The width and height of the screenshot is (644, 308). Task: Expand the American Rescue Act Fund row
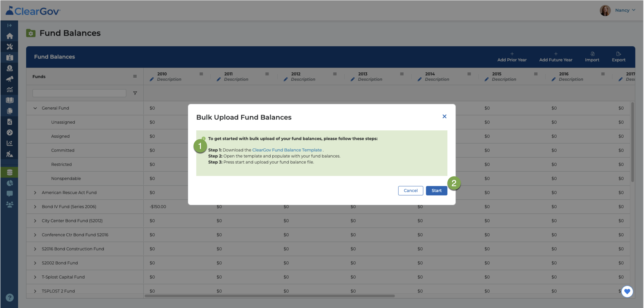click(x=35, y=193)
